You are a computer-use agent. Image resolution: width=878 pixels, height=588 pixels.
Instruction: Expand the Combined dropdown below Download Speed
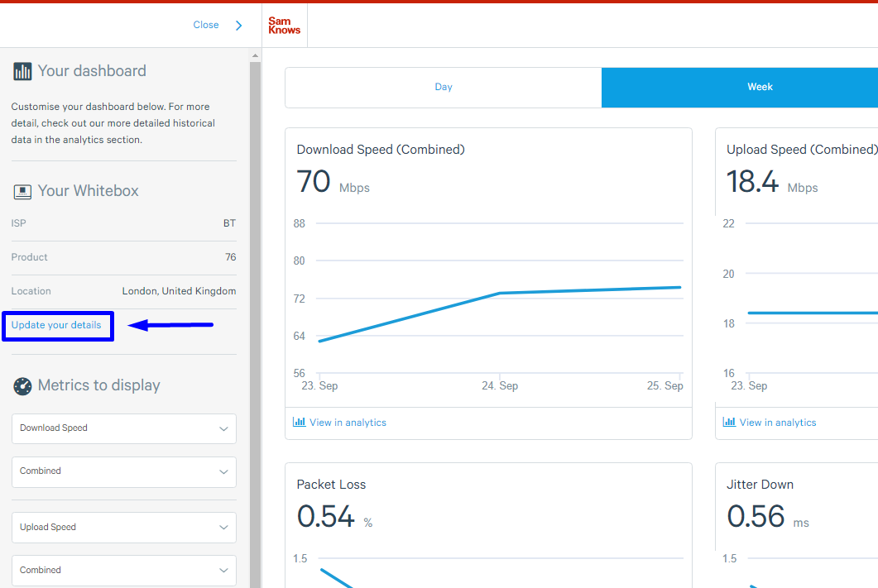(x=124, y=471)
